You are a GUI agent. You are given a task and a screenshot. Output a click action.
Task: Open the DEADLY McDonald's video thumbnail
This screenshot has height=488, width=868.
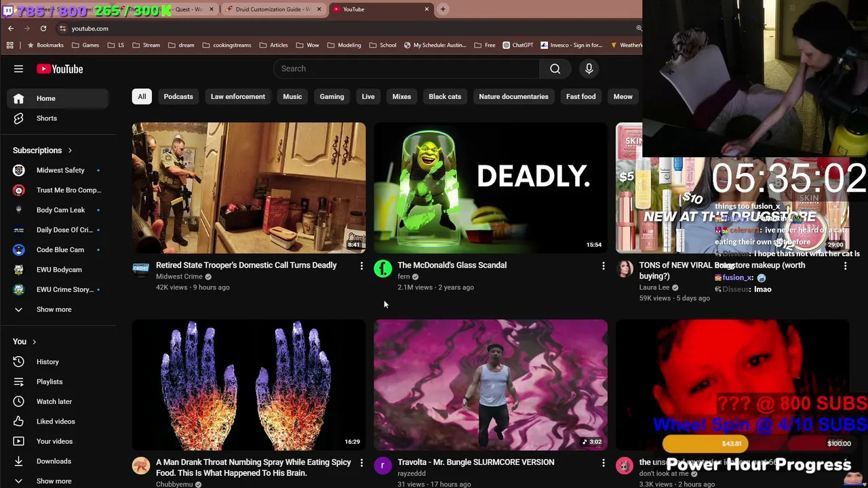pyautogui.click(x=491, y=188)
